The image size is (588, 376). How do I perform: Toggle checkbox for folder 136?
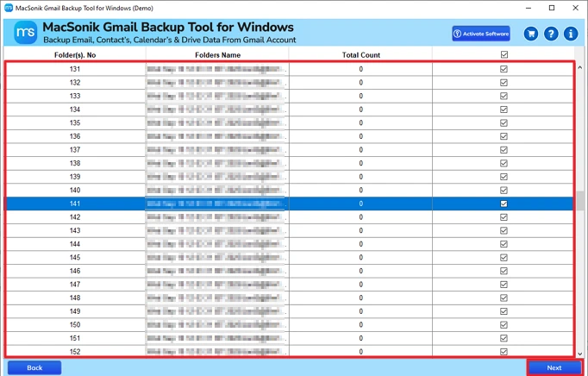504,136
